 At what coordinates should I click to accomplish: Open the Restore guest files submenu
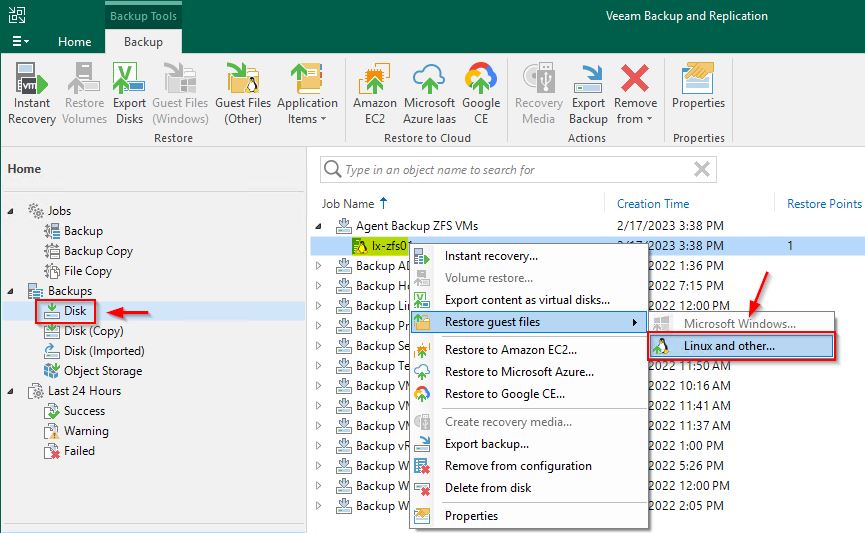pyautogui.click(x=528, y=322)
